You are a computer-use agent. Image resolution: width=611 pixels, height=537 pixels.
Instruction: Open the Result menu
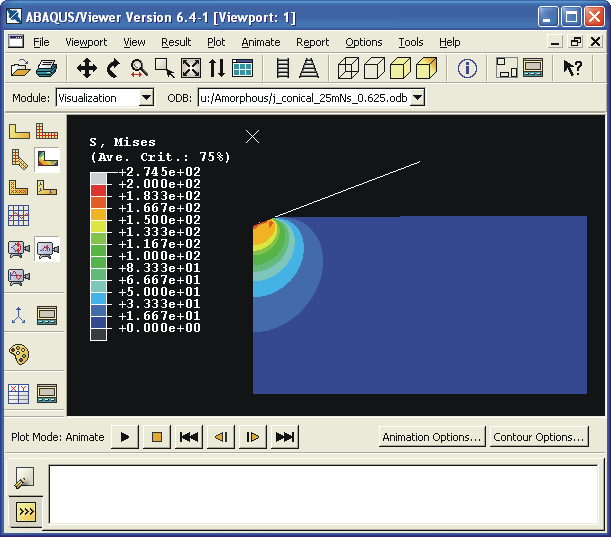(x=176, y=42)
